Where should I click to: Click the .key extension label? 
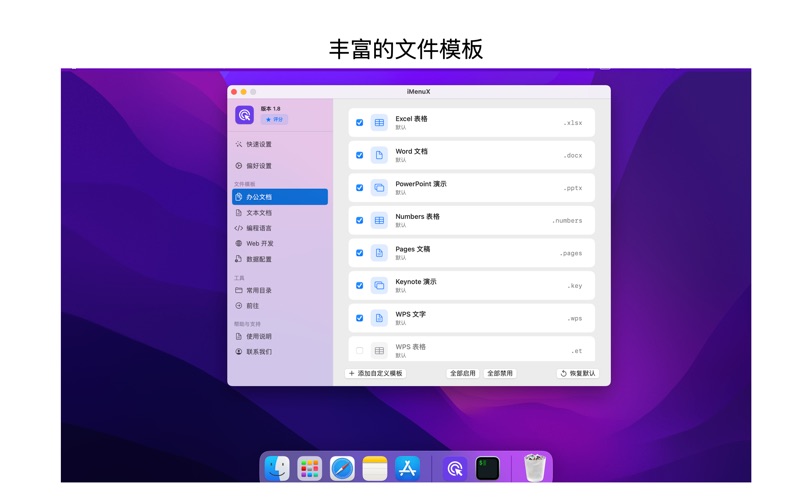tap(574, 286)
